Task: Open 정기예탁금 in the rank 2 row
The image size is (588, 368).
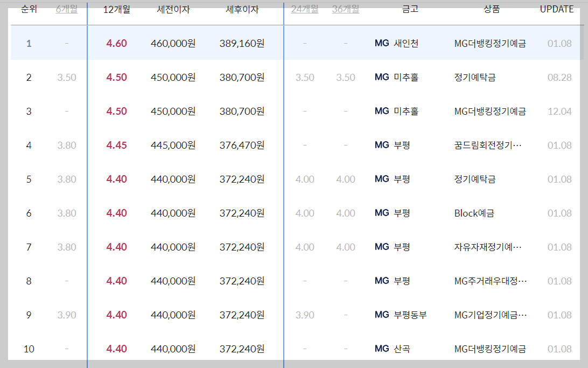Action: [x=475, y=77]
